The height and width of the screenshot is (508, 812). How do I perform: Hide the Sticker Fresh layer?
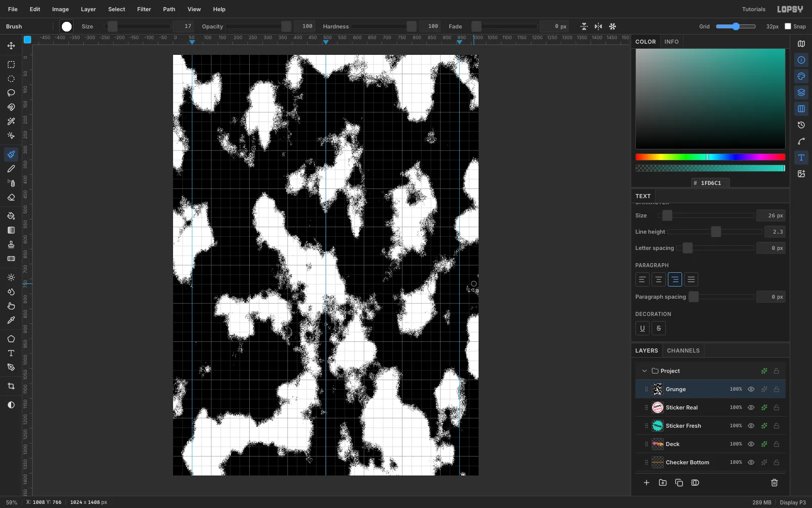751,426
